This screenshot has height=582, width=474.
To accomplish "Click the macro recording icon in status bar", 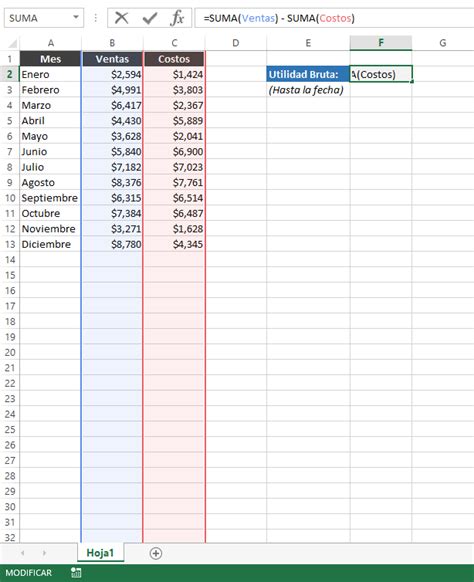I will (76, 573).
